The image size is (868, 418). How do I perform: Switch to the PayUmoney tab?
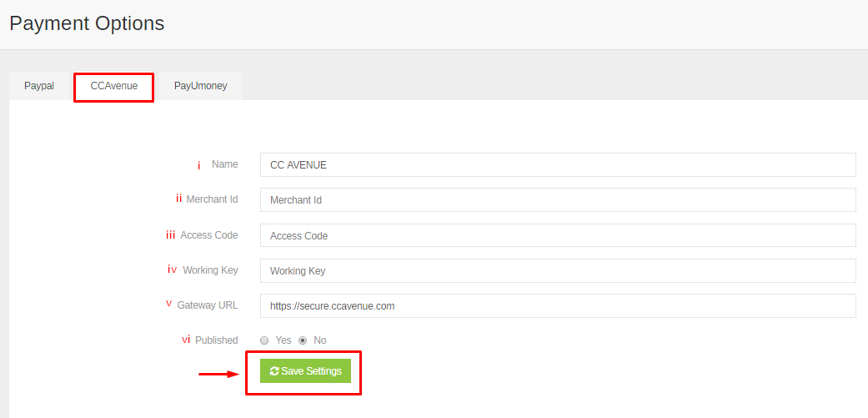pyautogui.click(x=200, y=86)
